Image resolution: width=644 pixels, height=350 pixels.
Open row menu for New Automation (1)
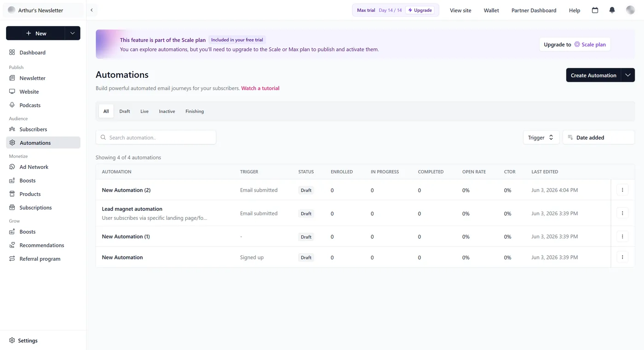pos(622,236)
